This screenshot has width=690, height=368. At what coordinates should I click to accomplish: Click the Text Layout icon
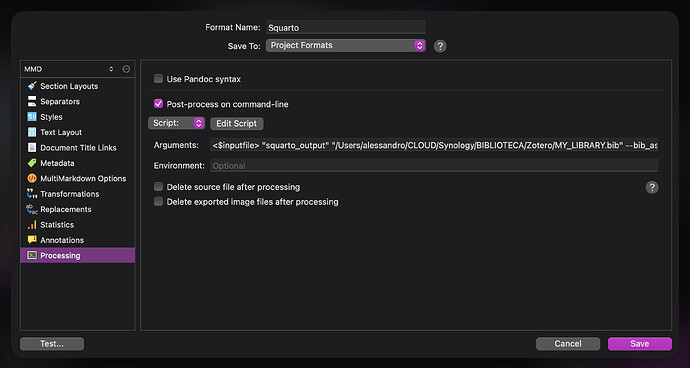32,132
